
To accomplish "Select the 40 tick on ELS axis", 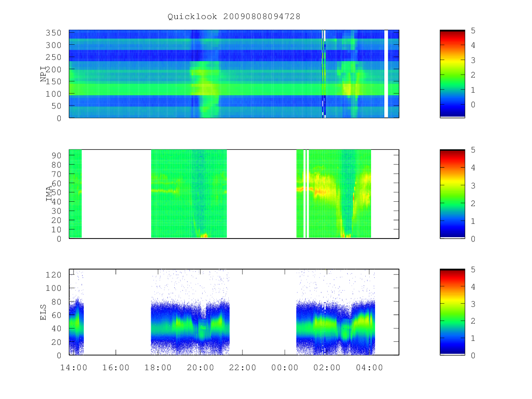I will click(58, 328).
